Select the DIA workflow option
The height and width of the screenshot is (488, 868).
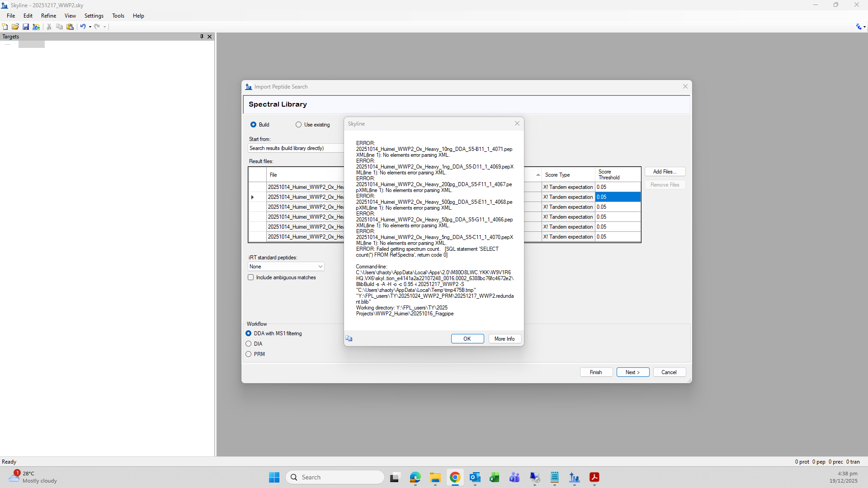pos(249,344)
